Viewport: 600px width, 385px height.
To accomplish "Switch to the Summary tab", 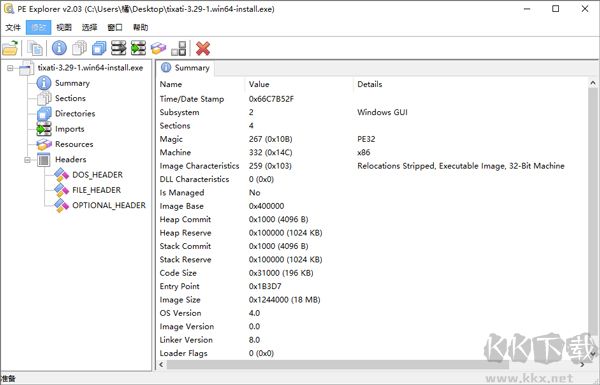I will 186,68.
